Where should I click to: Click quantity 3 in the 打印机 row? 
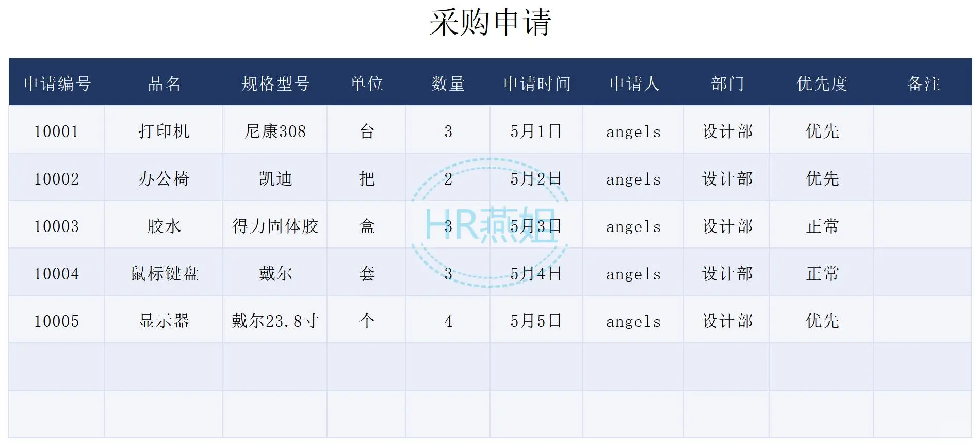click(x=448, y=129)
